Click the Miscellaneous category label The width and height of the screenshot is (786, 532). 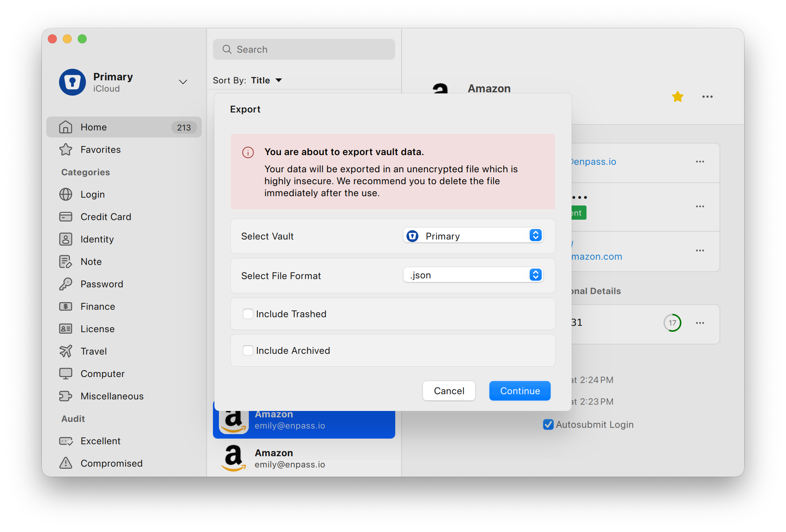(x=112, y=396)
